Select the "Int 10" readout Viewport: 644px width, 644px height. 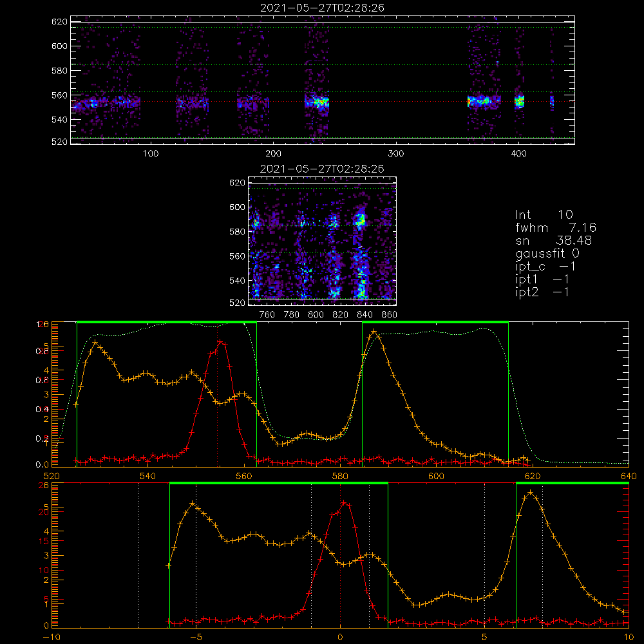(x=544, y=214)
